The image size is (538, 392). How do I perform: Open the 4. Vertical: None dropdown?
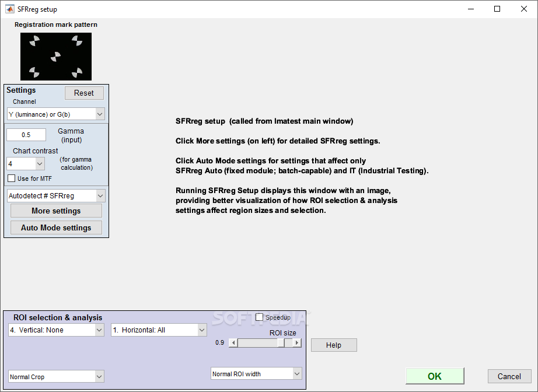click(x=56, y=330)
